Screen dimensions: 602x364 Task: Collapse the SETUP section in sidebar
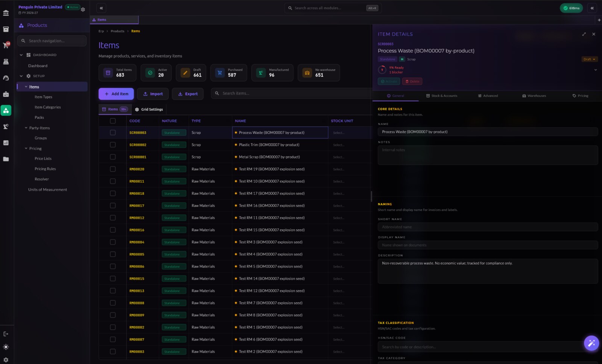coord(21,76)
